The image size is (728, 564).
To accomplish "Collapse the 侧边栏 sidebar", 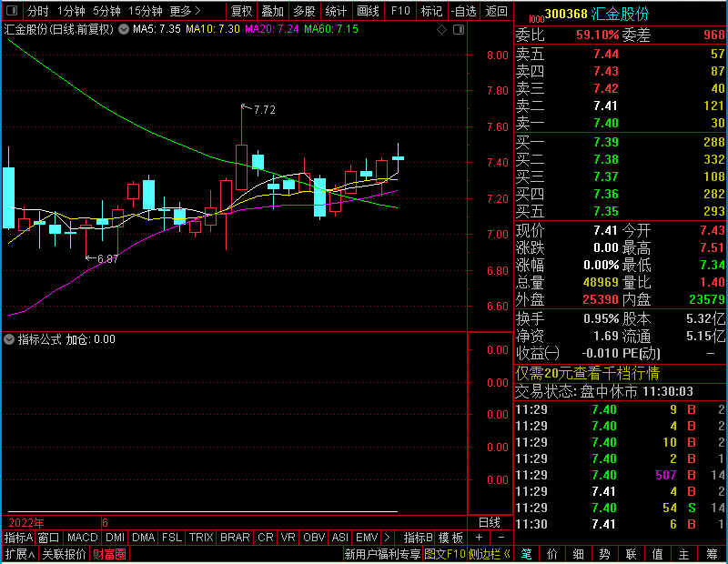I will pyautogui.click(x=490, y=554).
